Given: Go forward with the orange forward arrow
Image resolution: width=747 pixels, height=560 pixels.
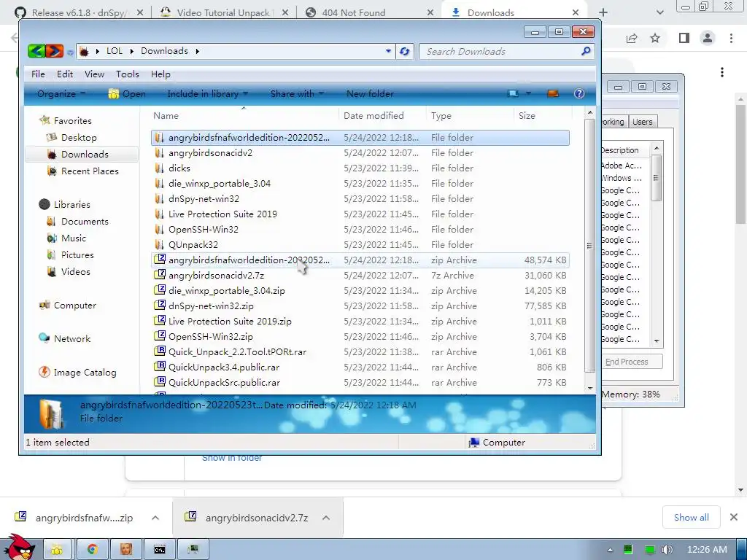Looking at the screenshot, I should [54, 51].
